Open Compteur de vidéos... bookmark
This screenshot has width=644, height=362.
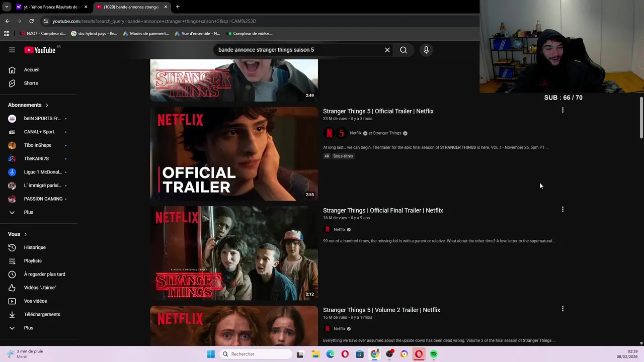[x=250, y=34]
